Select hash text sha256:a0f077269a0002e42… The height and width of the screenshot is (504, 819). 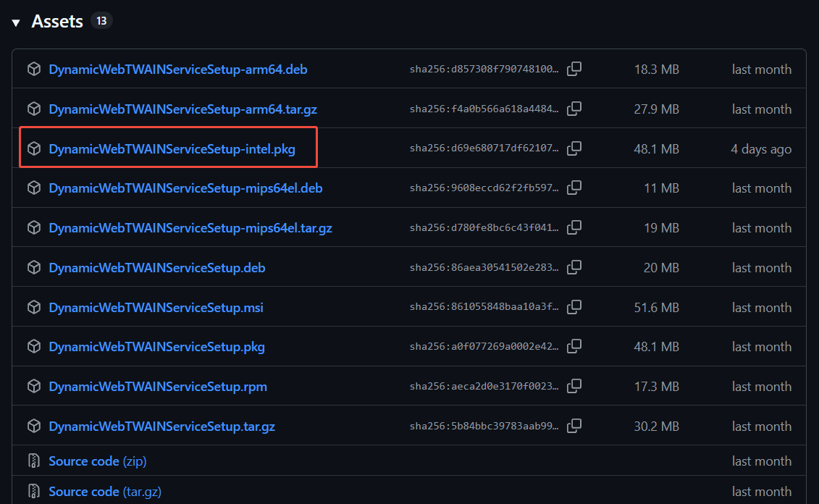tap(484, 346)
